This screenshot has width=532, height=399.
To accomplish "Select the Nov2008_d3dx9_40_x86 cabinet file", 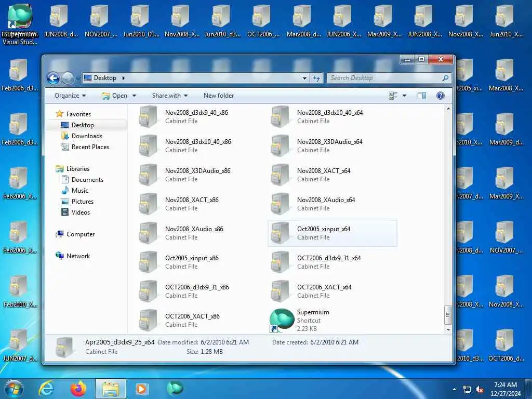I will coord(200,117).
